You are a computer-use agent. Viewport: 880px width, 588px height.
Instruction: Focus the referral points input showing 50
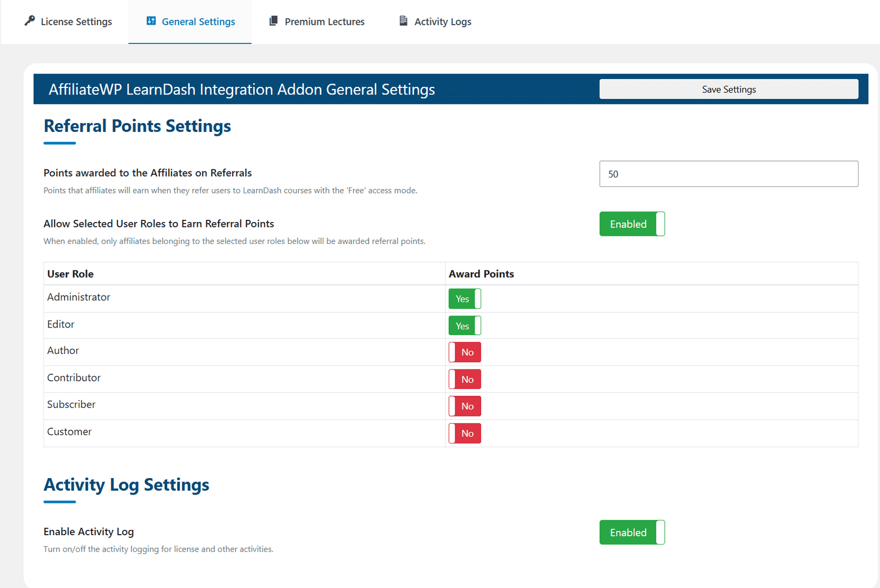(x=729, y=174)
